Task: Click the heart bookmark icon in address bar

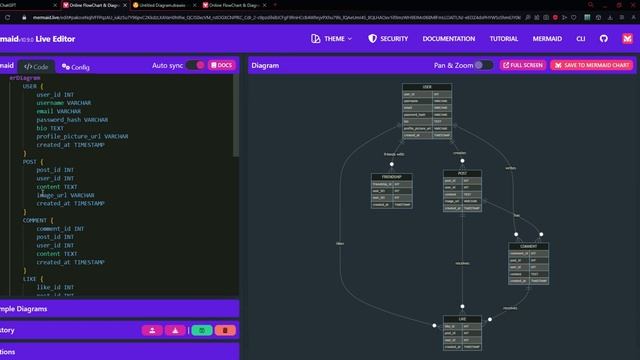Action: coord(573,18)
